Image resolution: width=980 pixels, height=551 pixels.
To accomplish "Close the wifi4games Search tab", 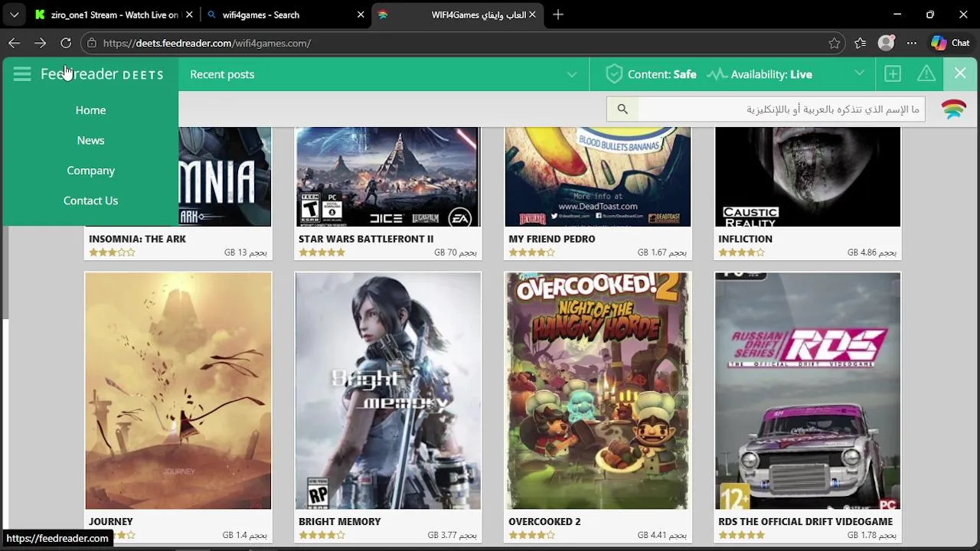I will (361, 15).
